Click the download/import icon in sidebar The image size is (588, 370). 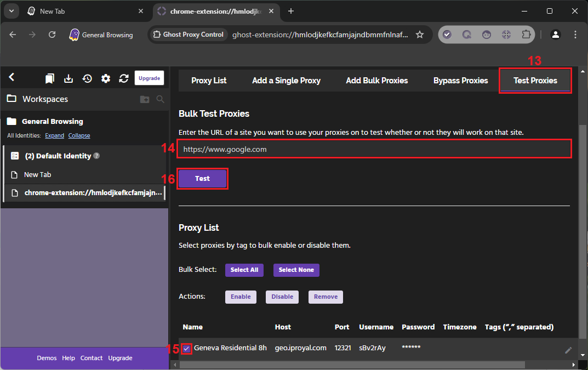point(68,78)
